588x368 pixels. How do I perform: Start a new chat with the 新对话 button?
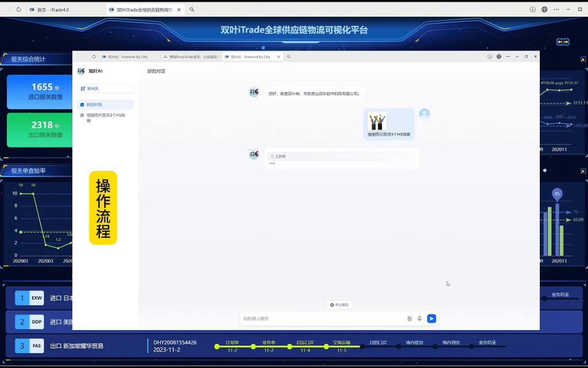106,89
